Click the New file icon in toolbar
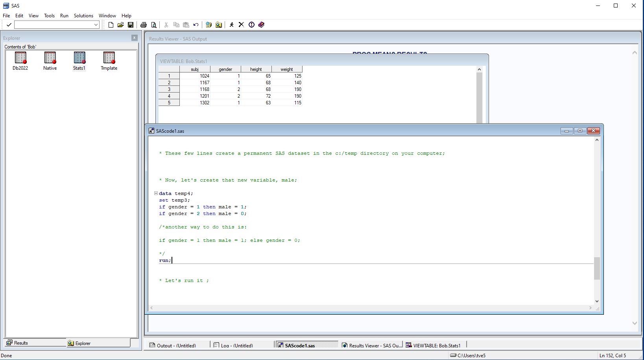 [111, 25]
